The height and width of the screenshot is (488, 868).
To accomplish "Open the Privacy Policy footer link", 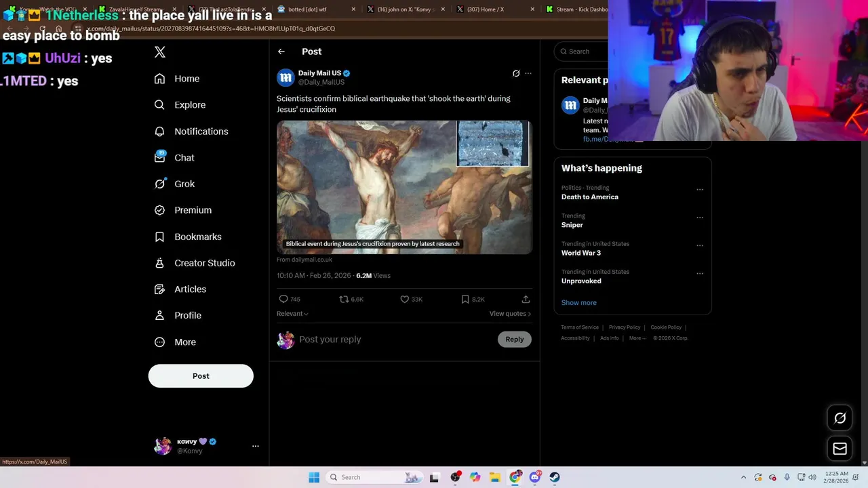I will point(625,327).
